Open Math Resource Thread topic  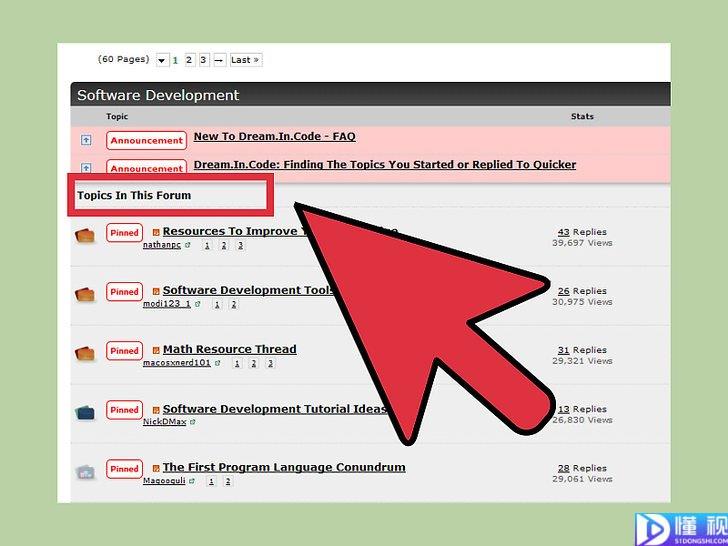tap(229, 349)
